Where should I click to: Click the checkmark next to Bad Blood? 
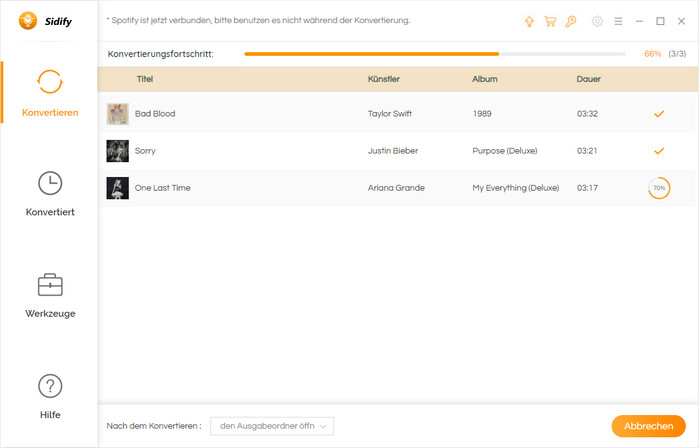(658, 114)
